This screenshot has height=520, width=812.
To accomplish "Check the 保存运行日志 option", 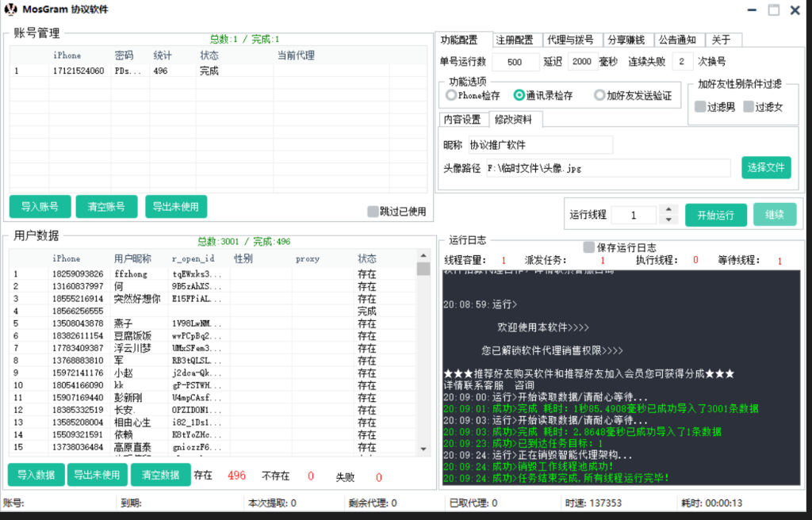I will tap(588, 247).
